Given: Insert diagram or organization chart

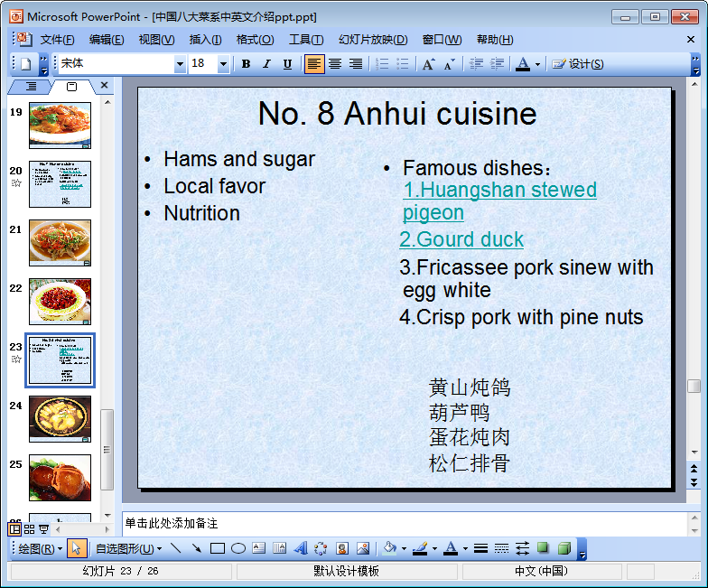Looking at the screenshot, I should (321, 549).
